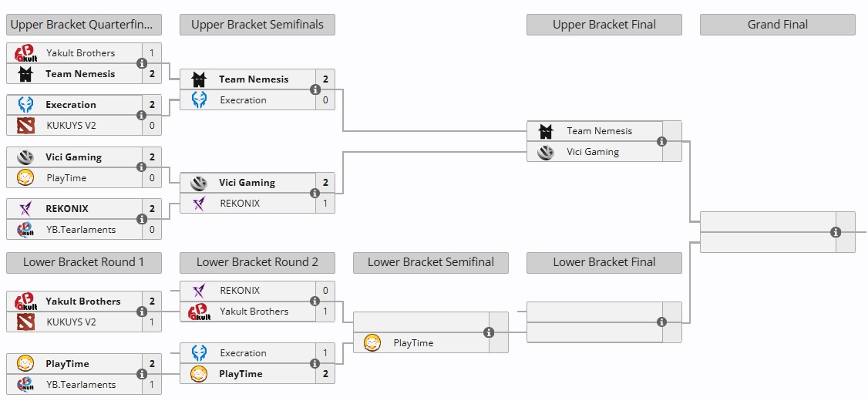Select Vici Gaming in the Upper Bracket Final
868x401 pixels.
click(x=593, y=152)
